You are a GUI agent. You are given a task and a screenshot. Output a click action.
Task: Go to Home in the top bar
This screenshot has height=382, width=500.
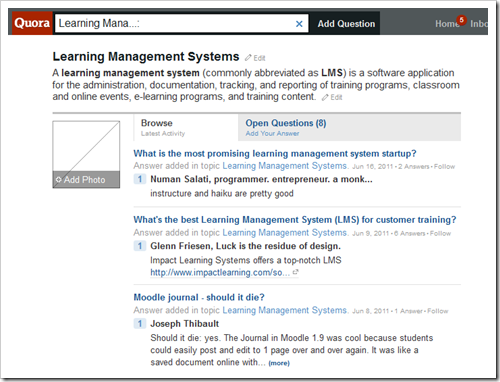[x=446, y=24]
